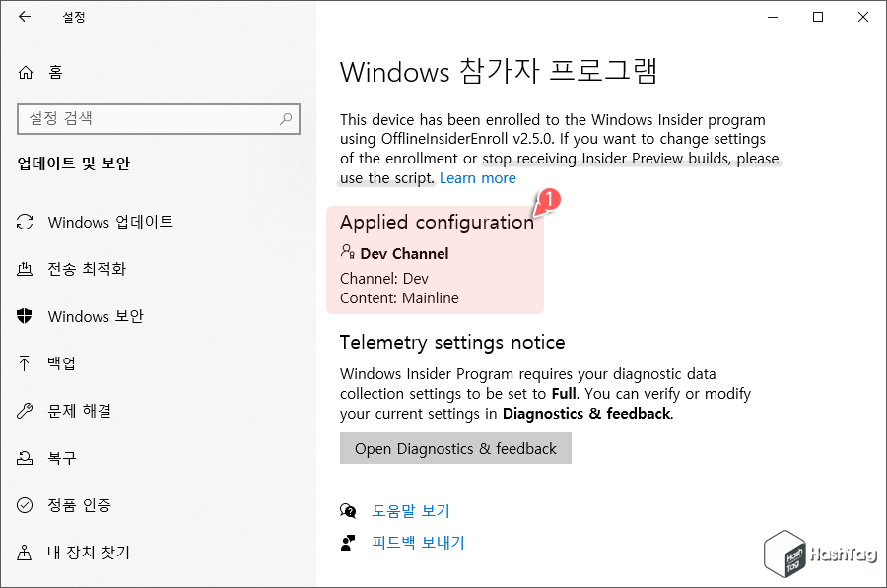Click the 복구 recovery icon
The image size is (887, 588).
[25, 458]
